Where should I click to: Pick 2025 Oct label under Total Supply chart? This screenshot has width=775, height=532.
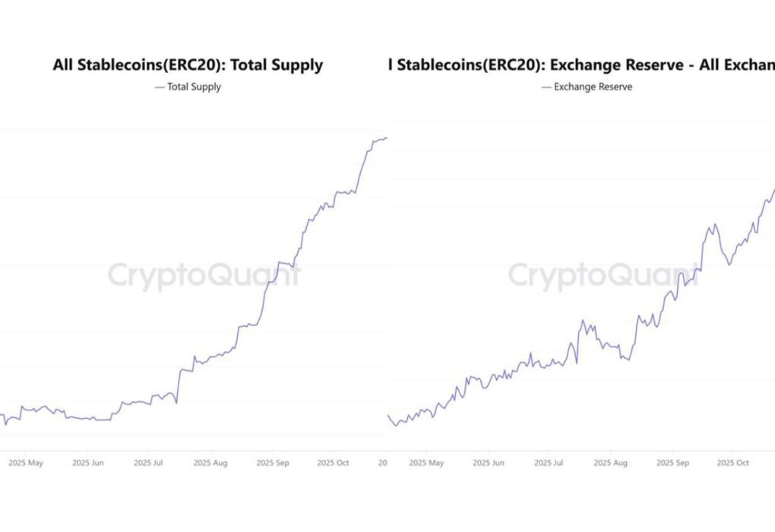click(x=333, y=462)
